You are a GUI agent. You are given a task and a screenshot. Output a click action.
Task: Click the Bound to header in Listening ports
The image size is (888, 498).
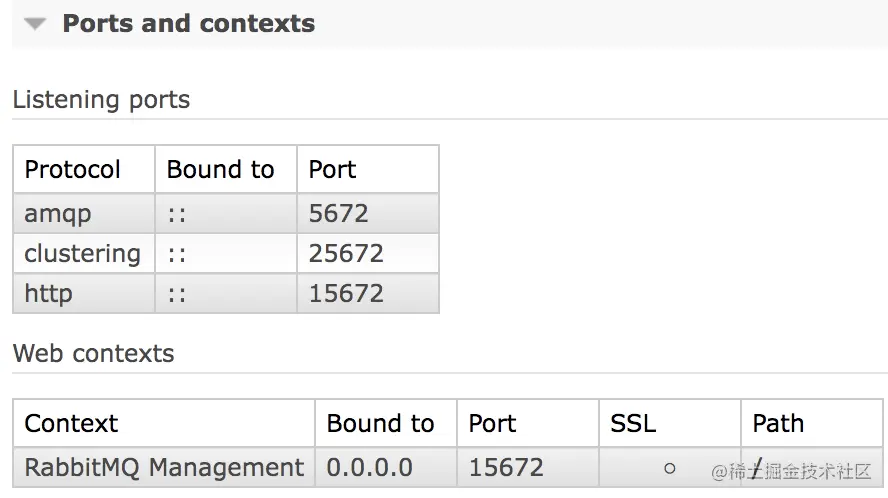pyautogui.click(x=220, y=169)
